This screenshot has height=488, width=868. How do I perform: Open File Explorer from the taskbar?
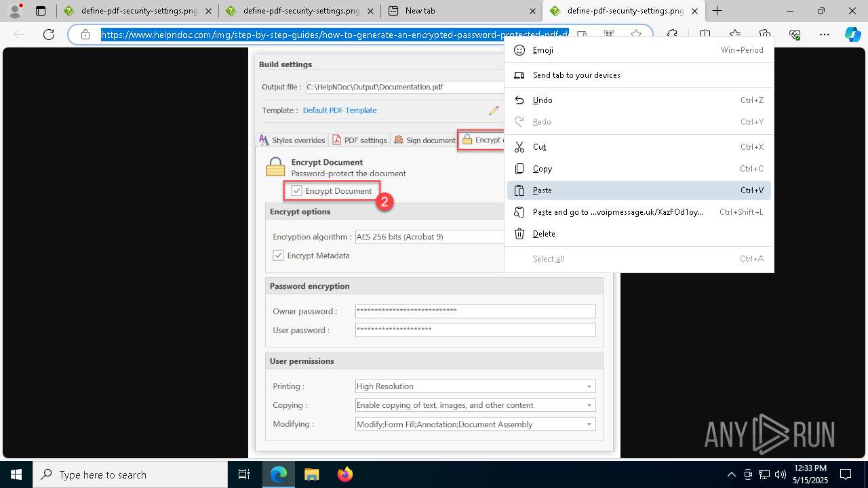click(x=311, y=474)
